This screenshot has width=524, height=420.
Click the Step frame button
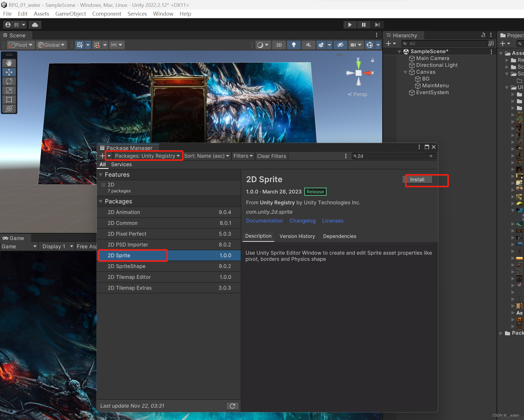tap(377, 25)
